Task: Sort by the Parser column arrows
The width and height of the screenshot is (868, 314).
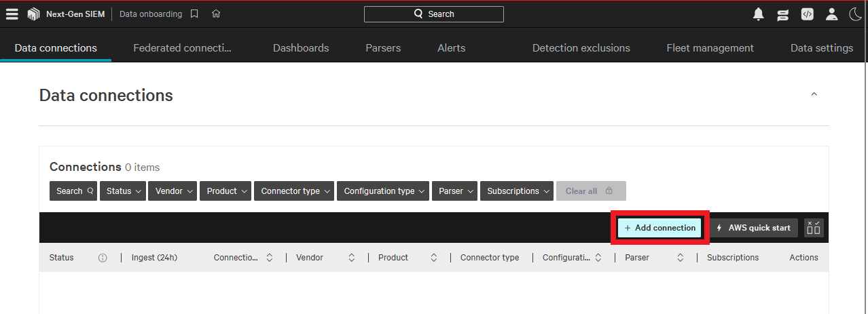Action: coord(680,258)
